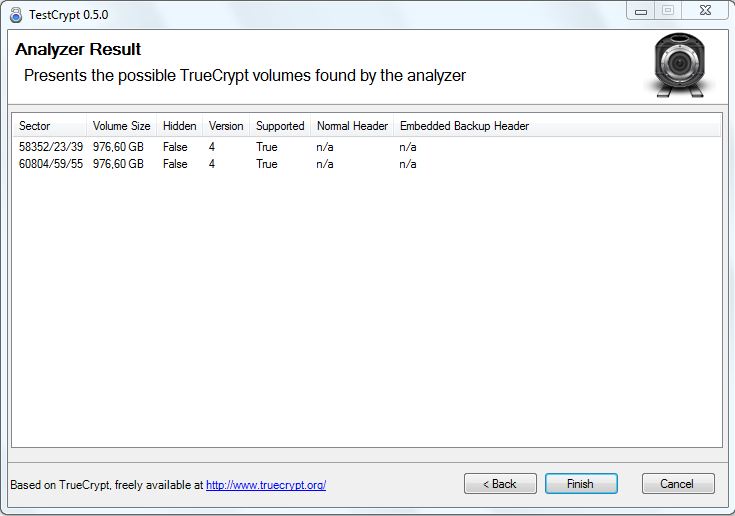Click the Finish button

tap(581, 483)
